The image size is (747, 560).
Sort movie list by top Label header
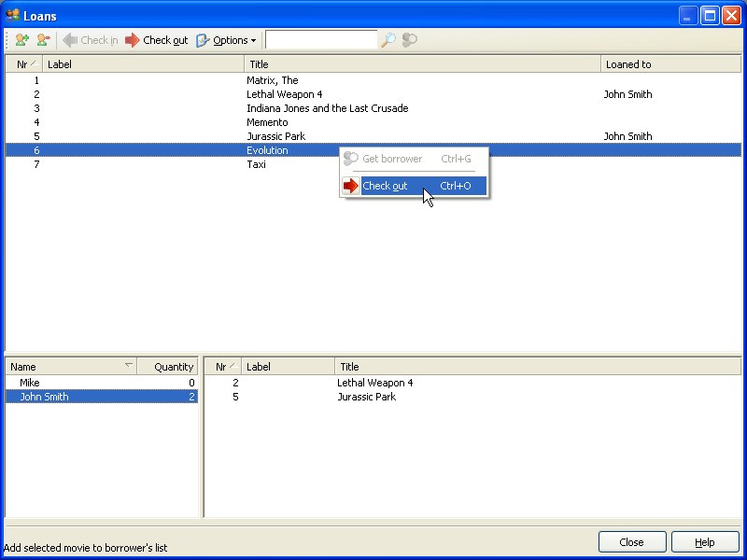pyautogui.click(x=144, y=64)
